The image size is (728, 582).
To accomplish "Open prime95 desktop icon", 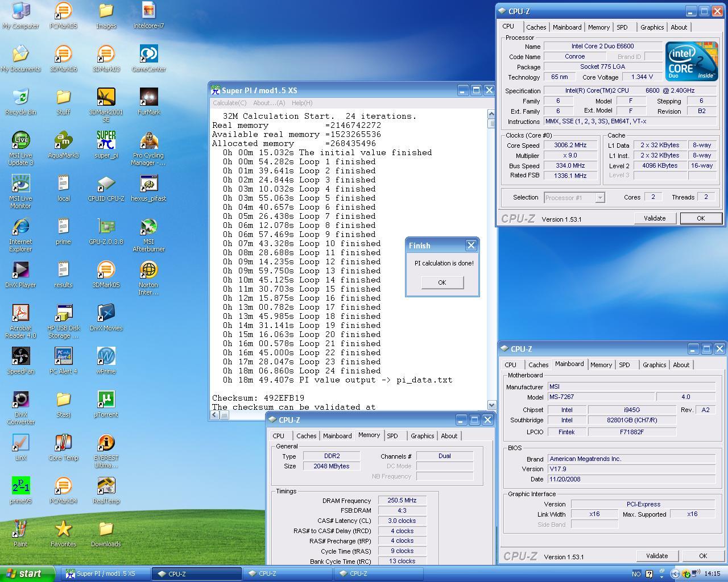I will [x=20, y=490].
